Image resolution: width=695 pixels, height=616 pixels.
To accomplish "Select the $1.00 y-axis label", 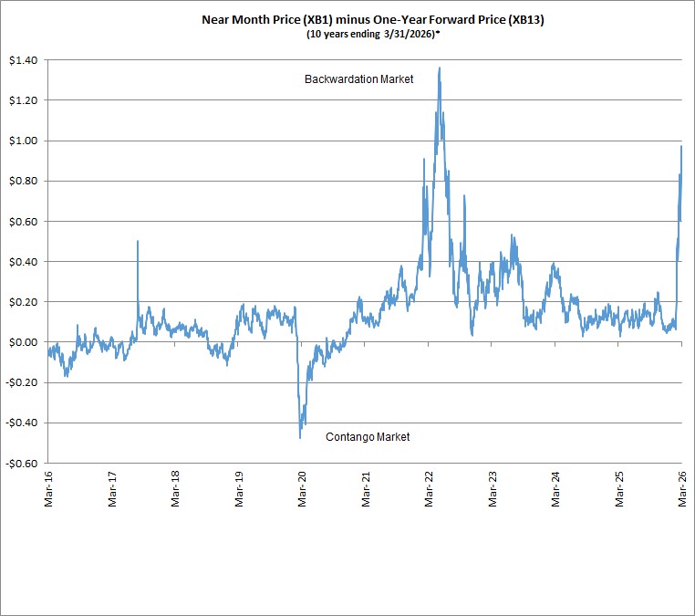I will [x=24, y=141].
